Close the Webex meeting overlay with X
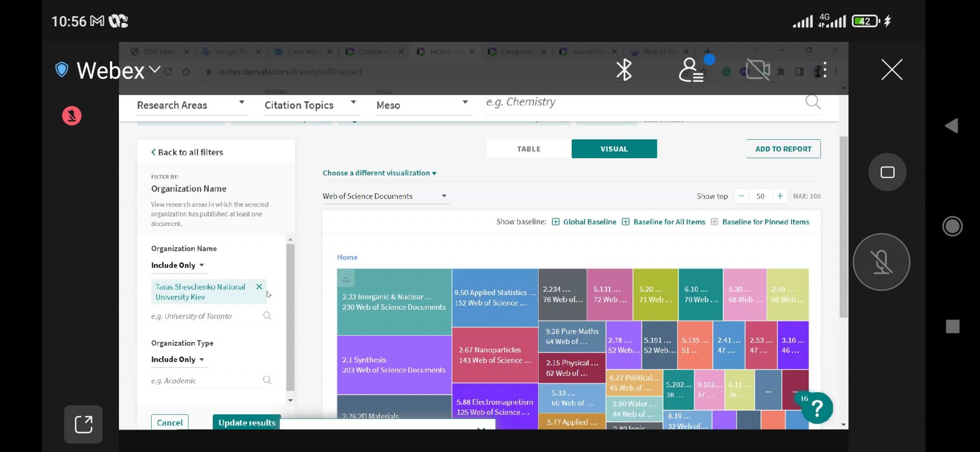 [x=891, y=69]
